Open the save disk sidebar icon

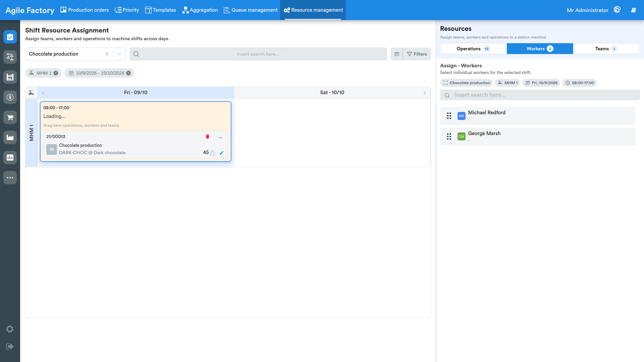[10, 77]
